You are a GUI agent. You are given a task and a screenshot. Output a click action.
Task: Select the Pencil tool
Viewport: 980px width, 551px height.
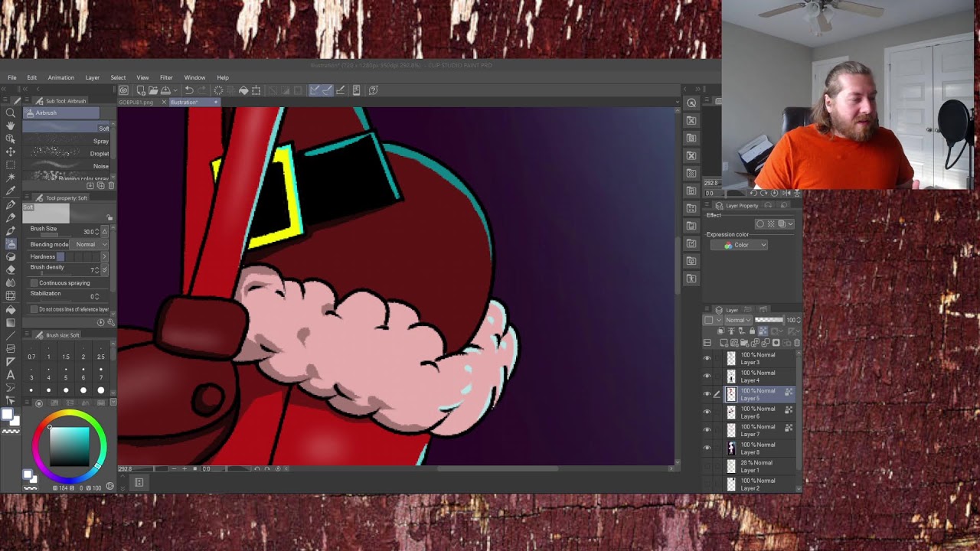11,218
